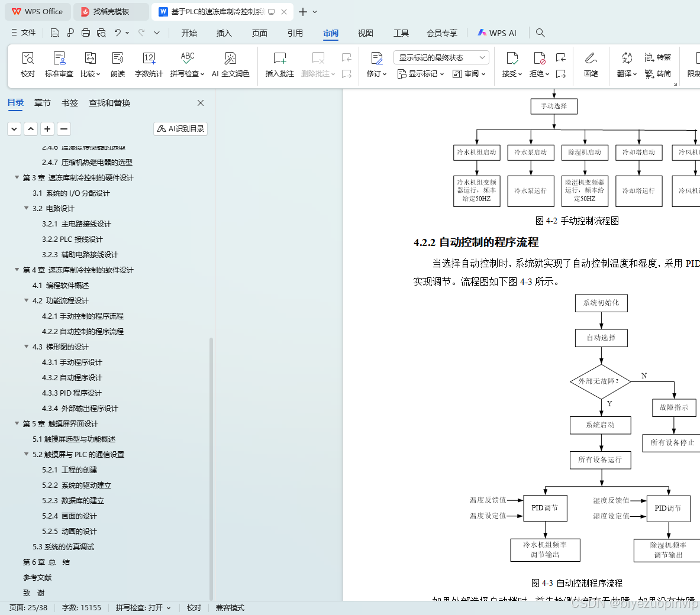Switch to 书签 navigation tab
Screen dimensions: 700x615
coord(70,103)
